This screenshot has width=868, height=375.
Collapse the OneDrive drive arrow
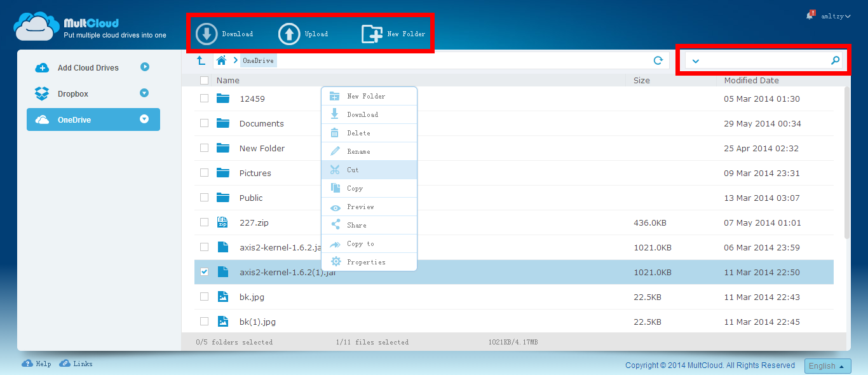(x=144, y=119)
